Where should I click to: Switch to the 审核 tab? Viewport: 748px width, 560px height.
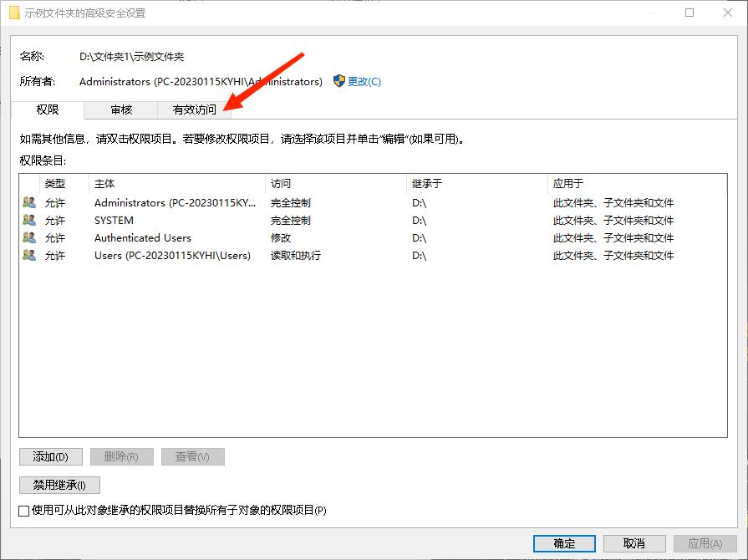(x=120, y=109)
